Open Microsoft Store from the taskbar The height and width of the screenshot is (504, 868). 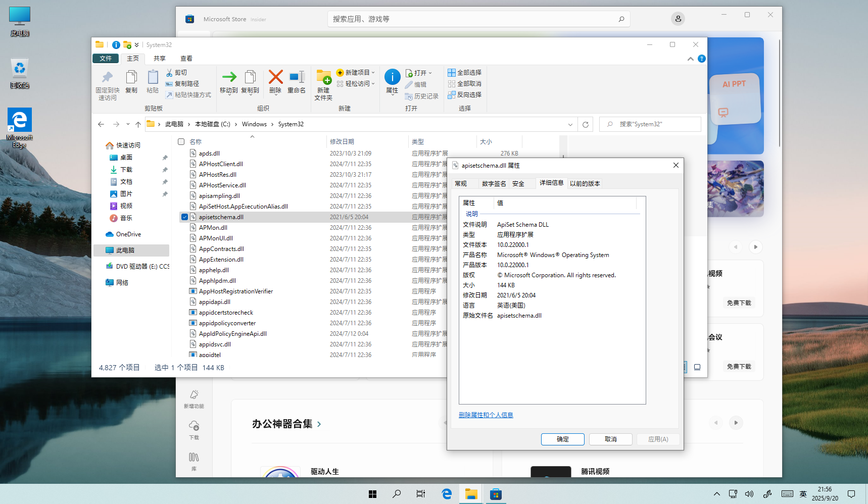pos(496,494)
